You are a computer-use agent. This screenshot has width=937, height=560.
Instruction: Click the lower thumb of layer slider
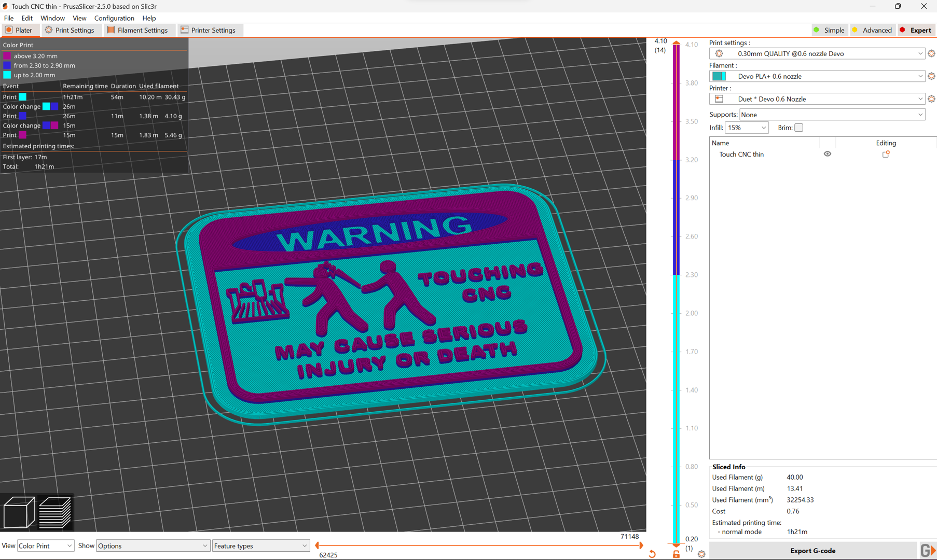[x=676, y=545]
